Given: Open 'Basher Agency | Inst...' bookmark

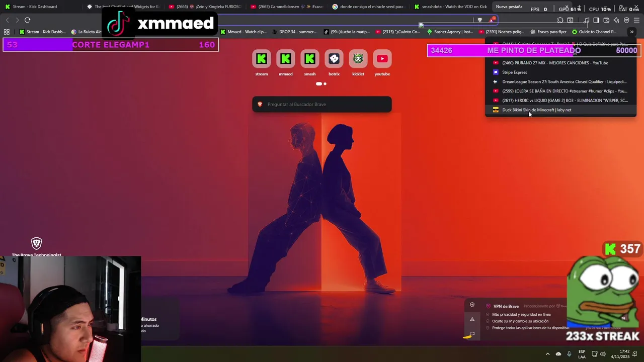Looking at the screenshot, I should coord(450,32).
